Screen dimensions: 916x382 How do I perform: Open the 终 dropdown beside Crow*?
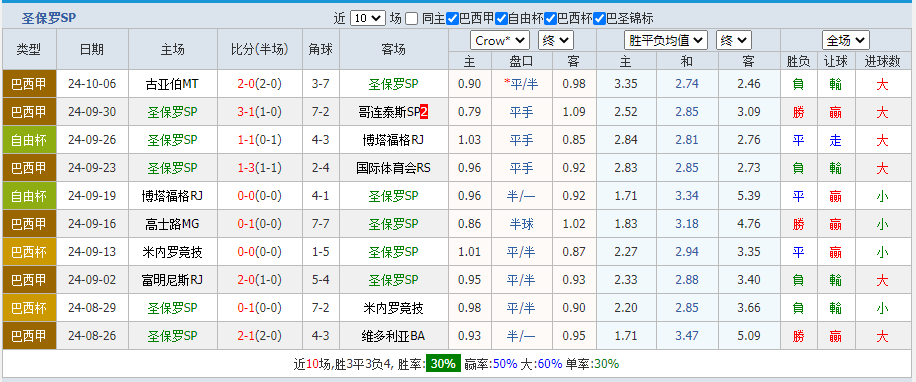tap(556, 40)
